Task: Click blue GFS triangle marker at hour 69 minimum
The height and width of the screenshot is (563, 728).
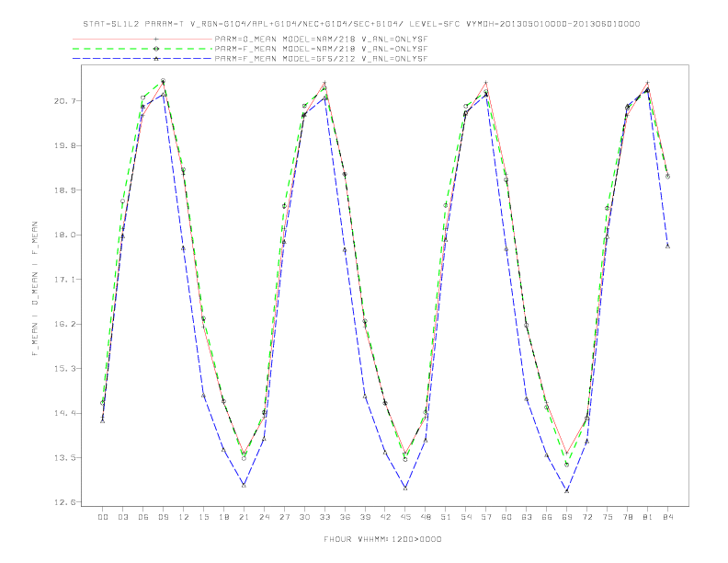Action: click(567, 490)
